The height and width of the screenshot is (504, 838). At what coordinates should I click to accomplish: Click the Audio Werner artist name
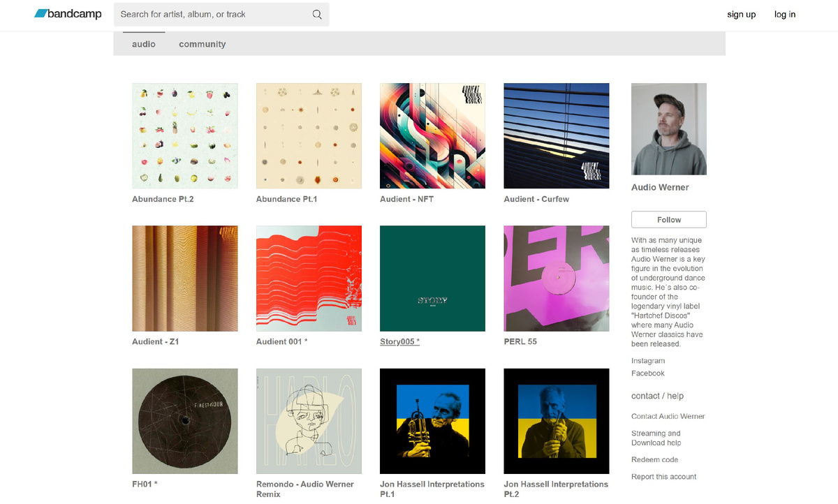(660, 187)
